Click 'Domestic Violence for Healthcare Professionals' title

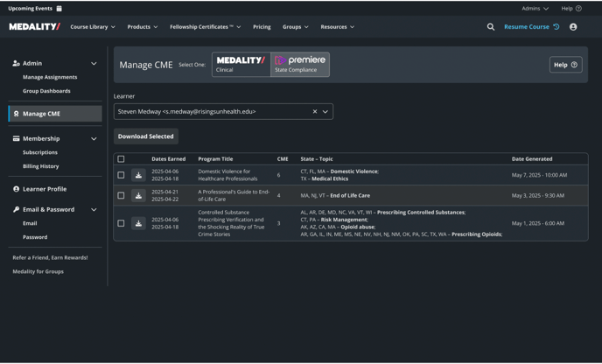(227, 175)
